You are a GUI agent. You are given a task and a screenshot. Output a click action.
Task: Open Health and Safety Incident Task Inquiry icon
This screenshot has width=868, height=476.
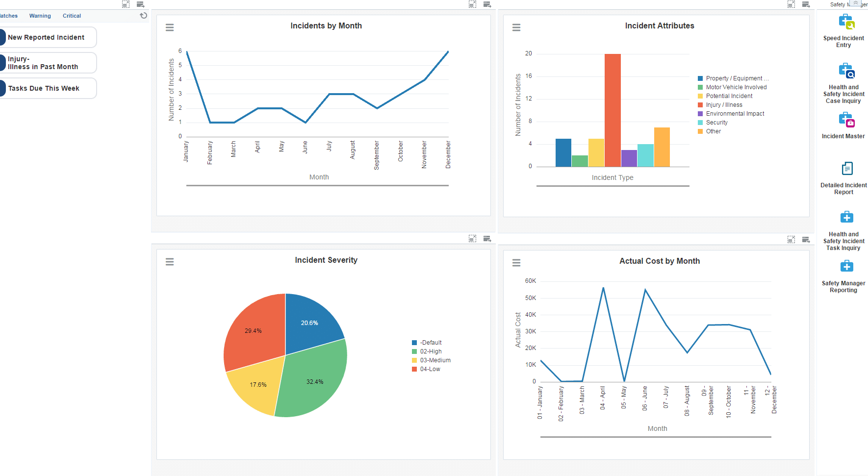pos(847,217)
